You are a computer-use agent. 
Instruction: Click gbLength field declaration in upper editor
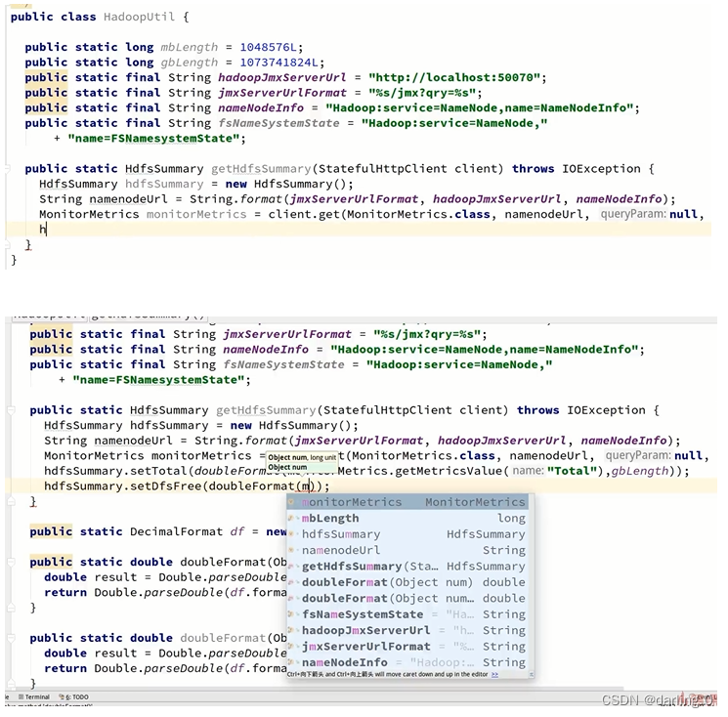[189, 63]
